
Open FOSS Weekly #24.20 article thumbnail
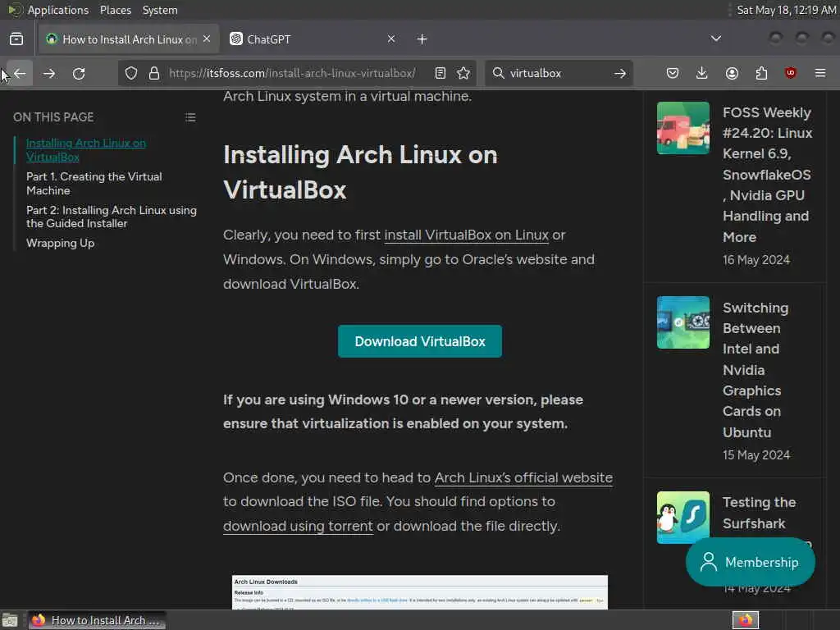(683, 128)
